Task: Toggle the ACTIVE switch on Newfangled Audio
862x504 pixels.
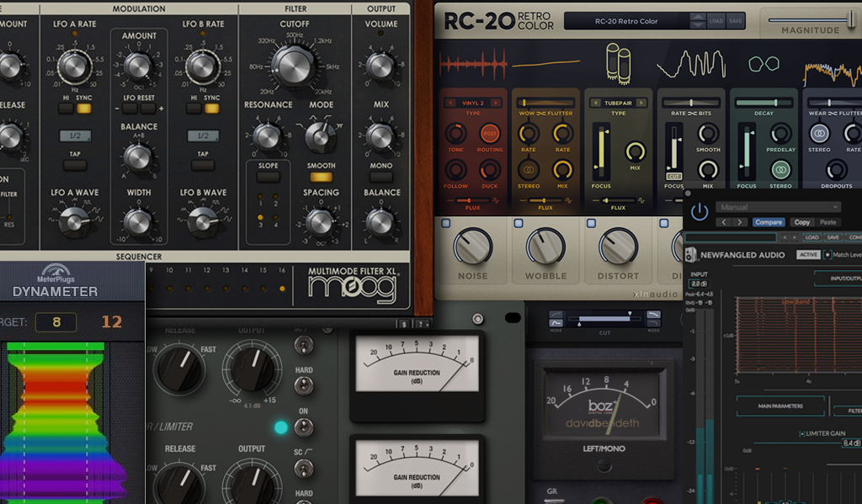Action: [808, 254]
